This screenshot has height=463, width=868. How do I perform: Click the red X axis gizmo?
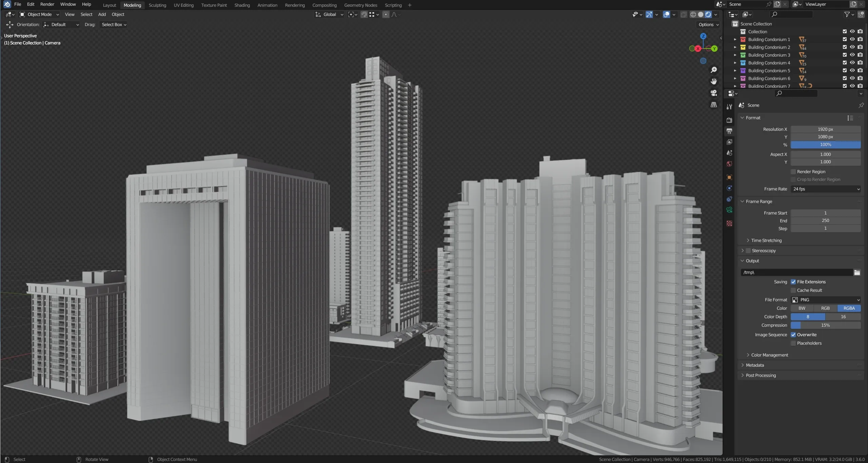(x=697, y=49)
